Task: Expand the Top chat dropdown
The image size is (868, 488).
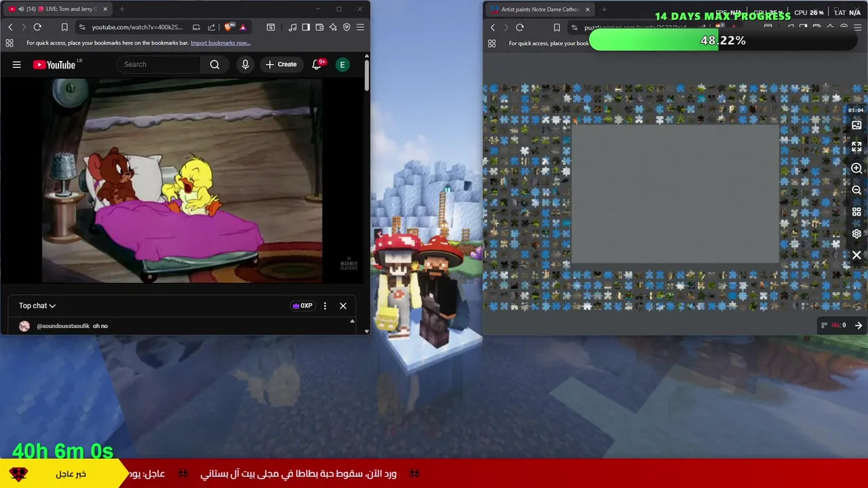Action: tap(37, 306)
